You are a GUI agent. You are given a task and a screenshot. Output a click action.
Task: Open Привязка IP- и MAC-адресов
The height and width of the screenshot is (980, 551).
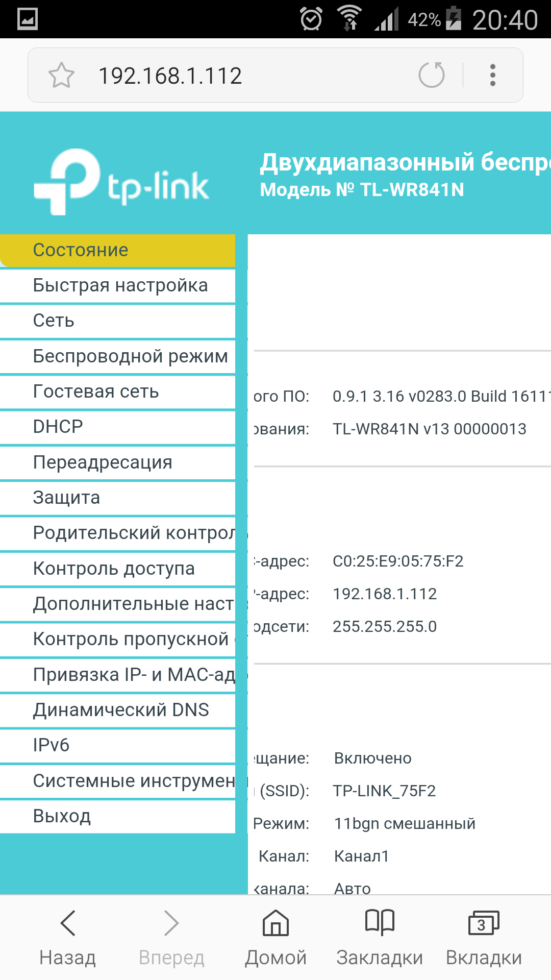tap(117, 675)
